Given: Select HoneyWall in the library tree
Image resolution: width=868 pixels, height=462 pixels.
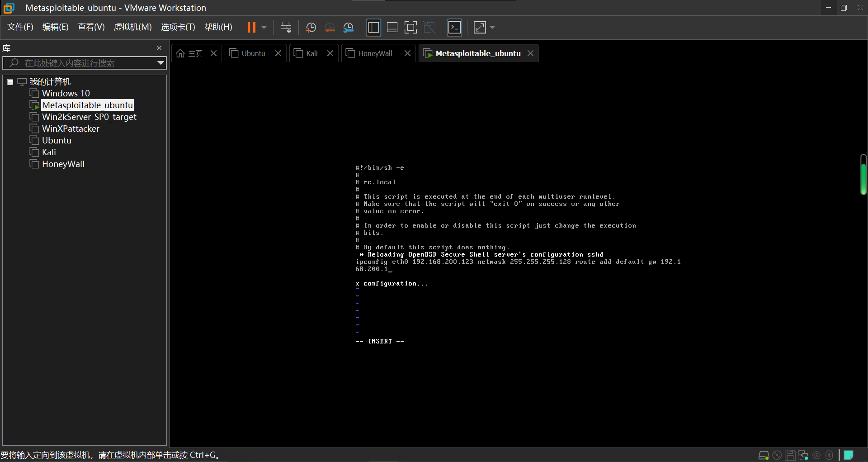Looking at the screenshot, I should pyautogui.click(x=63, y=164).
